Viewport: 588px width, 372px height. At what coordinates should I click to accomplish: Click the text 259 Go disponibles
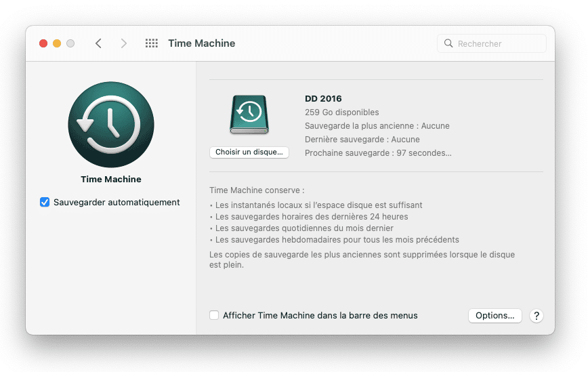[341, 112]
